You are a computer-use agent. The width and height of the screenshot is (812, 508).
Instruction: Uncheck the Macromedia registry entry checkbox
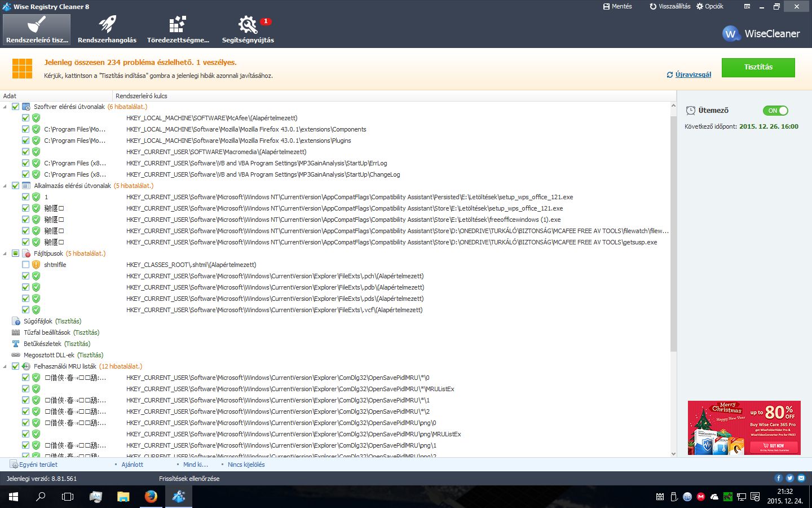(26, 152)
